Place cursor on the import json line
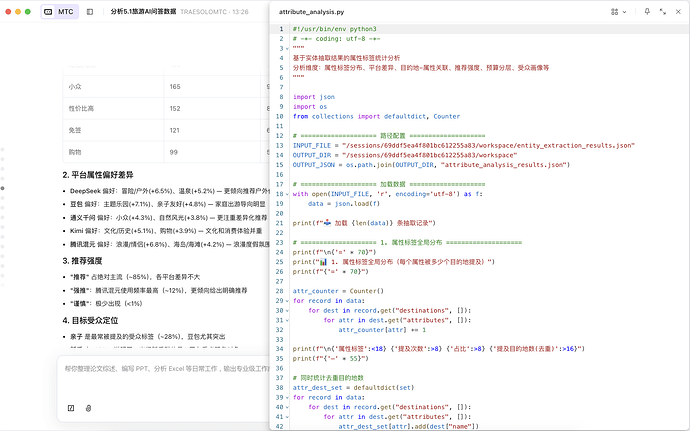Viewport: 690px width, 431px height. point(316,98)
